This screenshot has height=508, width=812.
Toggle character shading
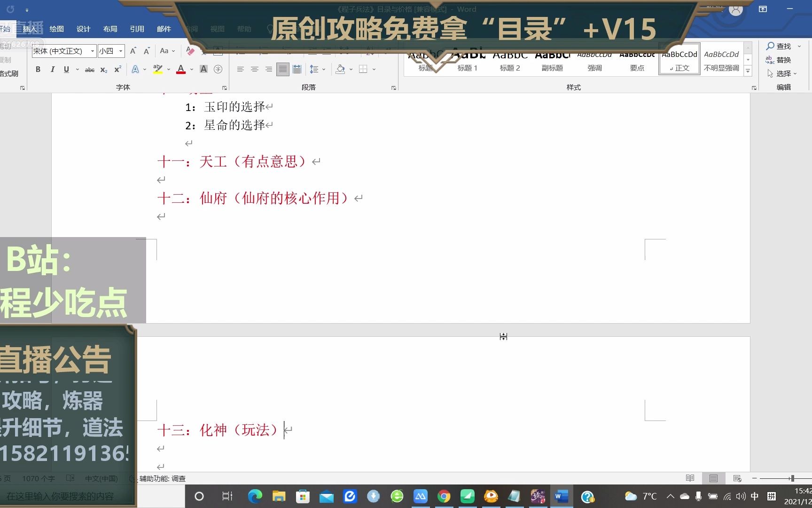203,69
